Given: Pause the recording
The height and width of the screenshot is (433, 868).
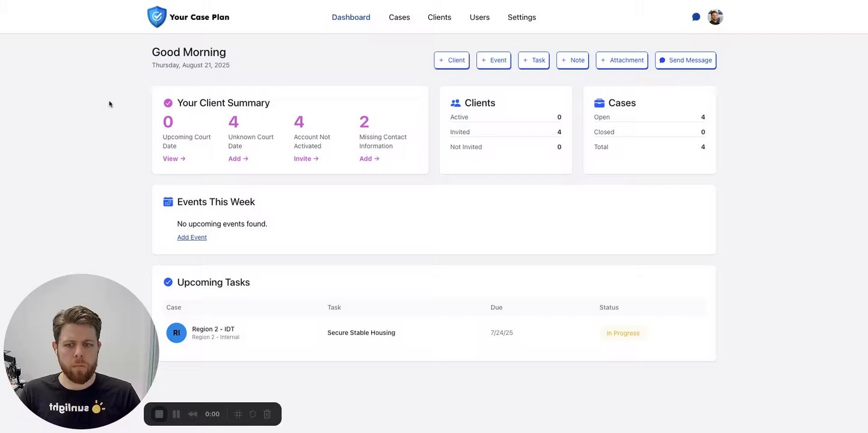Looking at the screenshot, I should [x=176, y=414].
